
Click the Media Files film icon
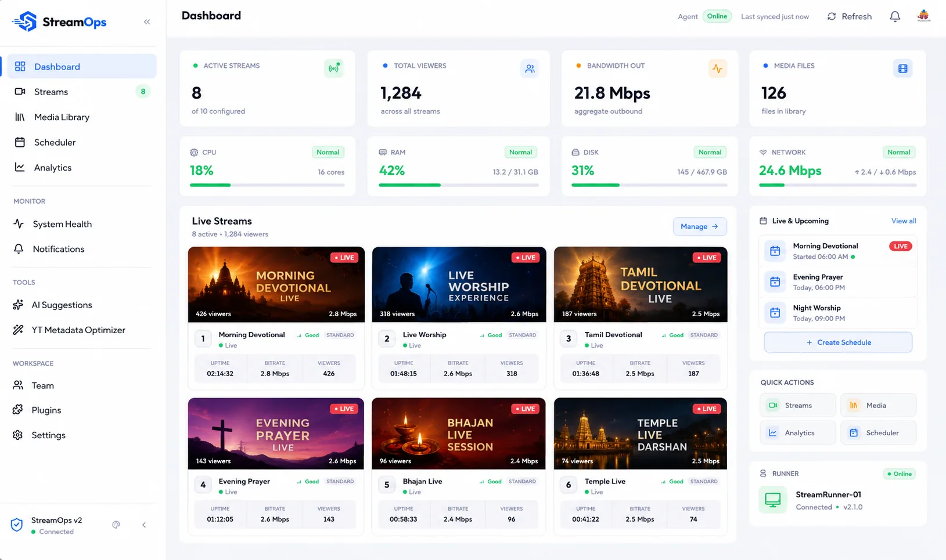(x=903, y=68)
